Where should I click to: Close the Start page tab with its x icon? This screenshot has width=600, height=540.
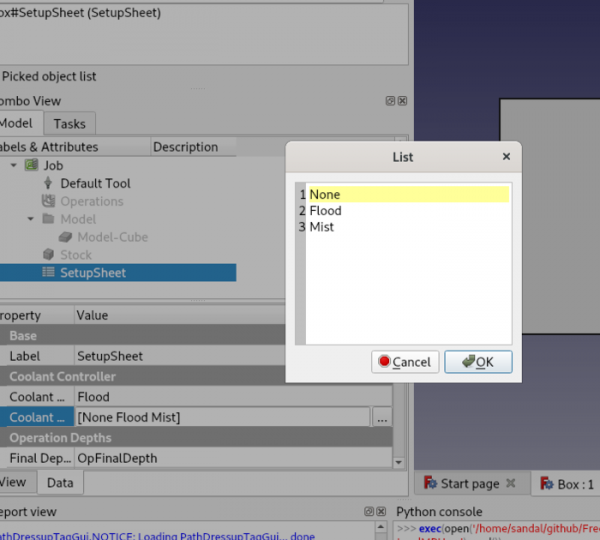(510, 484)
